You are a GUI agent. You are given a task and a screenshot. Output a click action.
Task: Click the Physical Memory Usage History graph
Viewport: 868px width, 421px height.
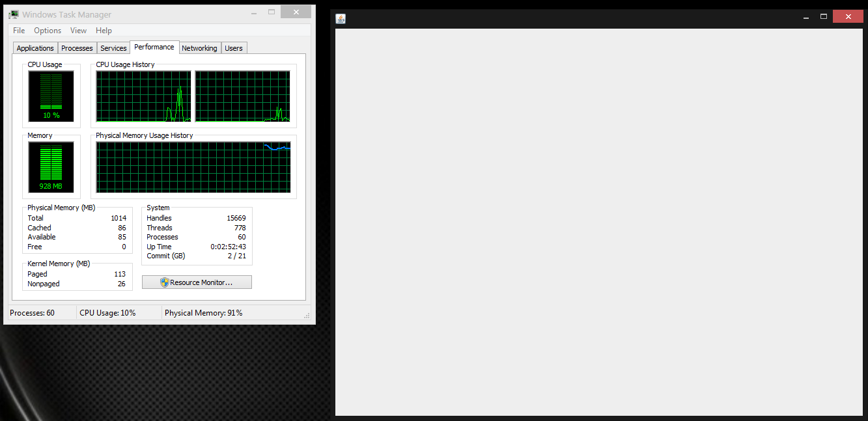click(193, 167)
